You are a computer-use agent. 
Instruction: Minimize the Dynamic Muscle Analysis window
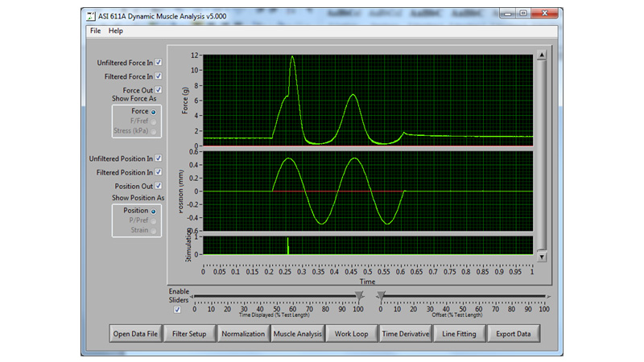(508, 14)
